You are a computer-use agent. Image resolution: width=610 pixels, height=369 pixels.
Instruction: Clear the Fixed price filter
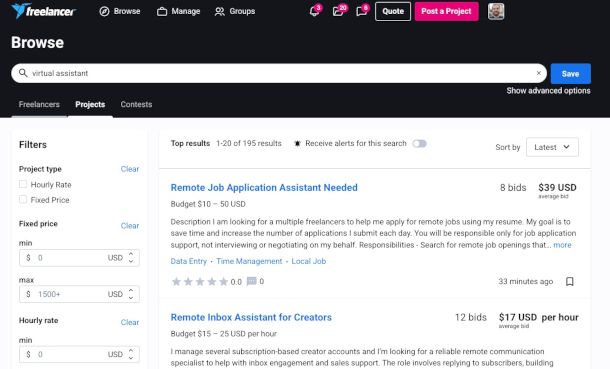(130, 226)
